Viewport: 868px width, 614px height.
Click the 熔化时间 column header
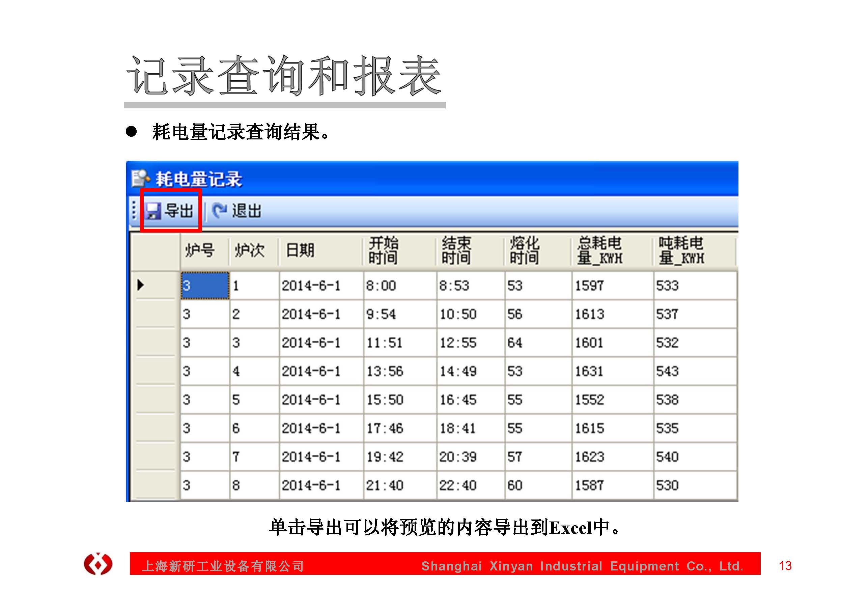point(538,250)
